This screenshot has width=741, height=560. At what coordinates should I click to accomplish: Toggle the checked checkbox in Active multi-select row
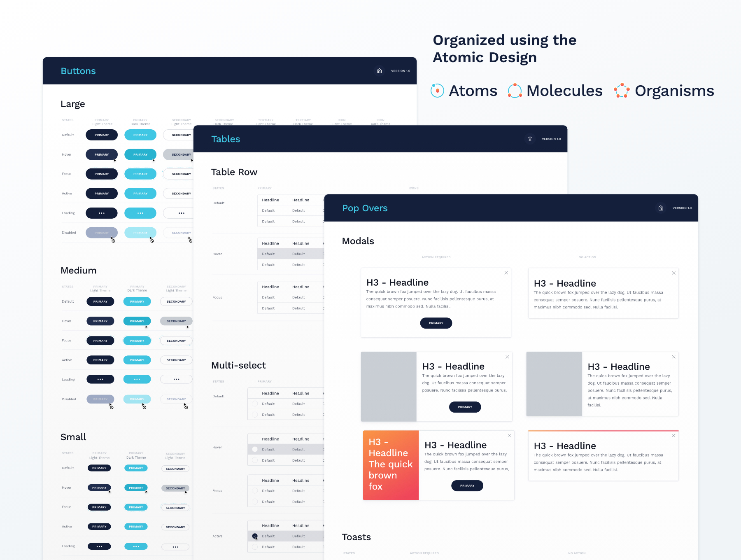(x=255, y=536)
